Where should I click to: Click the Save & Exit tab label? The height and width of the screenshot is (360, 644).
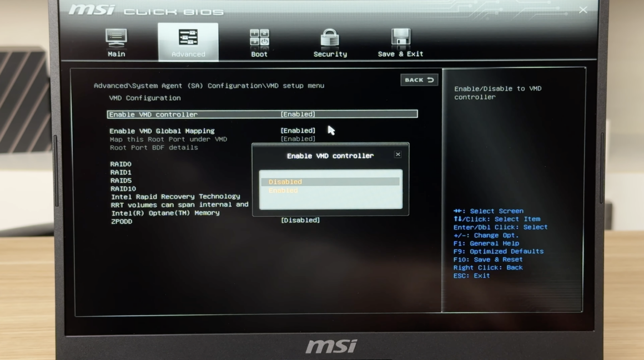(x=400, y=54)
